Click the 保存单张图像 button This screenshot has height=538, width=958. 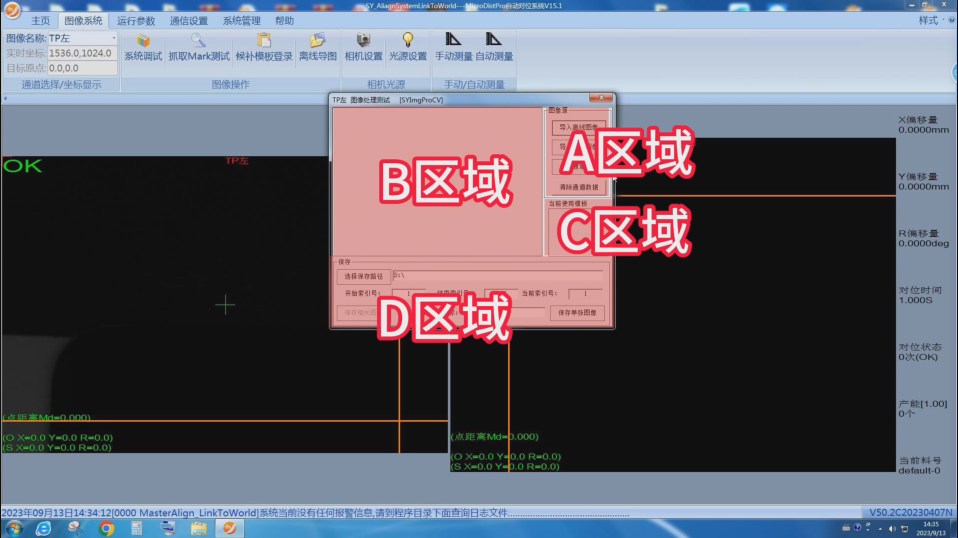(578, 313)
